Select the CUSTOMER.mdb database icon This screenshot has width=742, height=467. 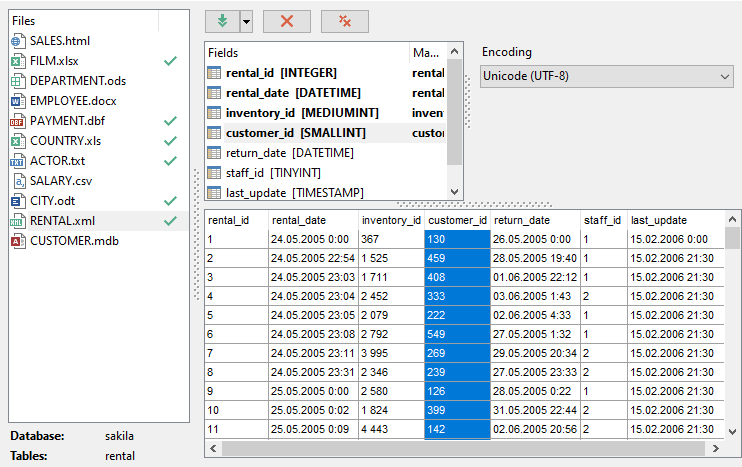[17, 241]
